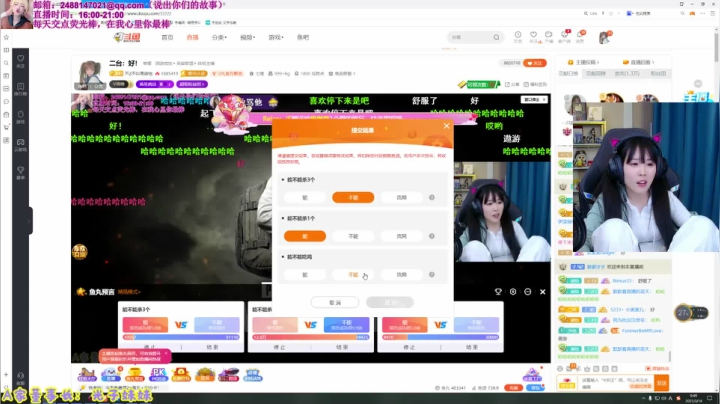Click 停止 on the right prediction card
Viewport: 720px width, 404px height.
click(409, 348)
